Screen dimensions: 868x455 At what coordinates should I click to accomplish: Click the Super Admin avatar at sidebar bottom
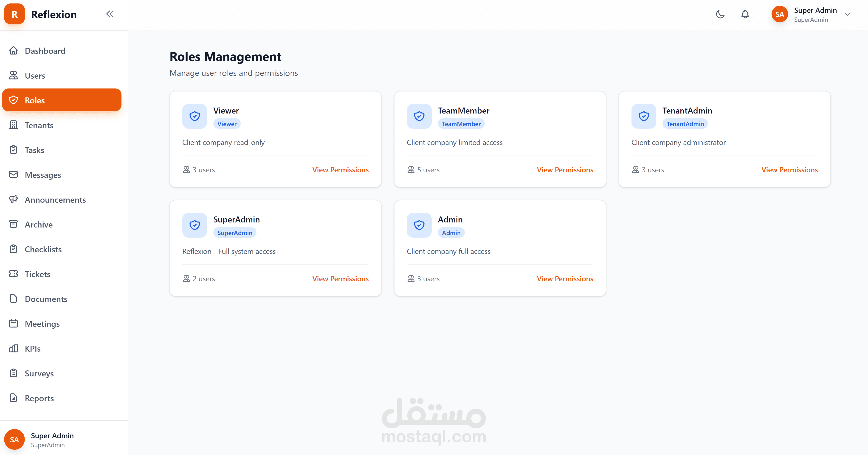pyautogui.click(x=14, y=439)
